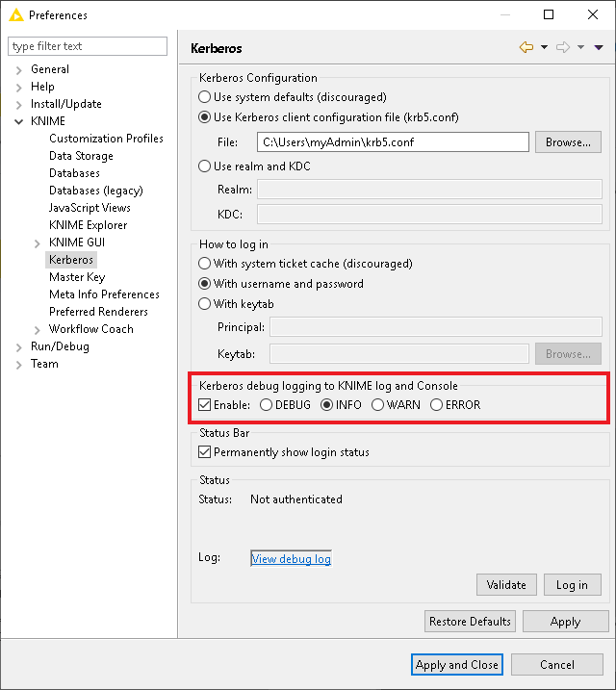
Task: Open JavaScript Views preferences page
Action: (x=90, y=208)
